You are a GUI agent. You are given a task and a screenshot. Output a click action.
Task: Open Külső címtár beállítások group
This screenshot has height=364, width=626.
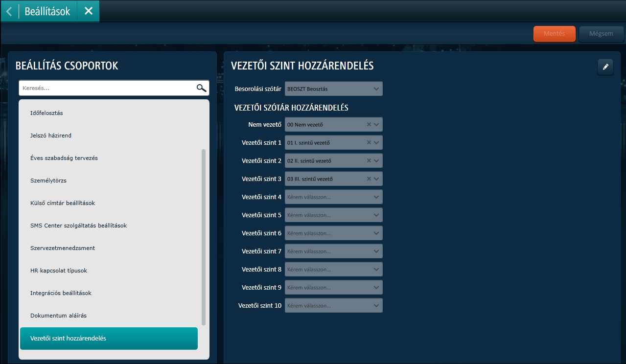click(x=109, y=203)
